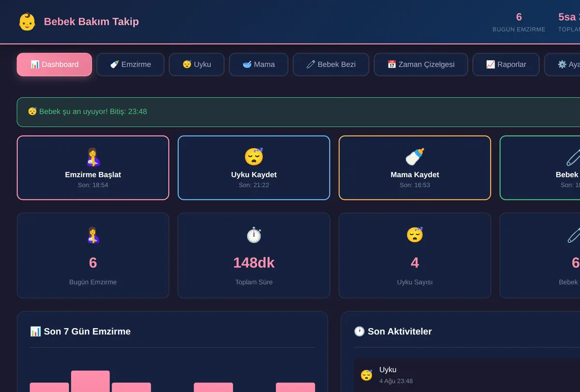Switch to the Emzirme tab

tap(130, 64)
